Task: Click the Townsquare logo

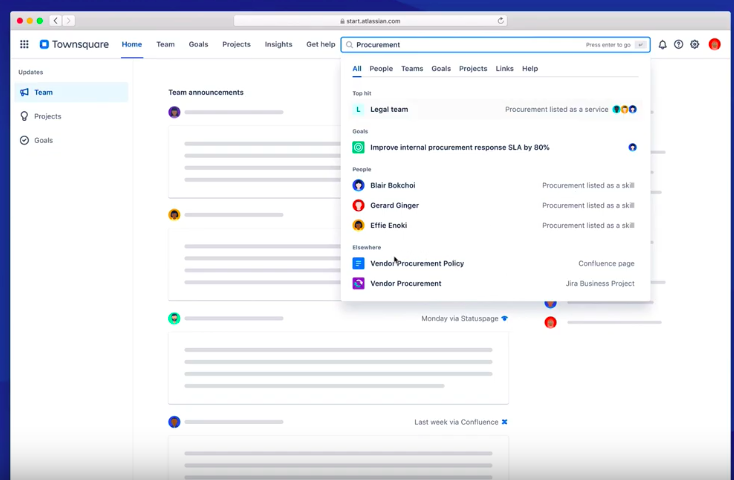Action: click(x=74, y=44)
